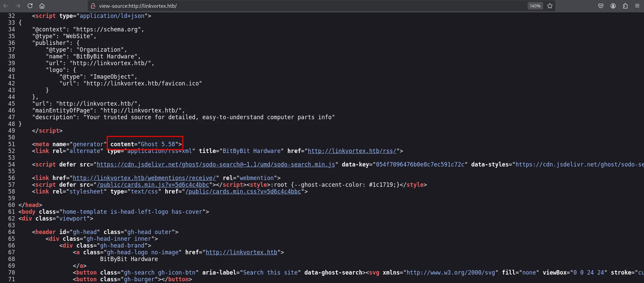This screenshot has height=283, width=644.
Task: Open the Pocket save icon
Action: click(601, 6)
